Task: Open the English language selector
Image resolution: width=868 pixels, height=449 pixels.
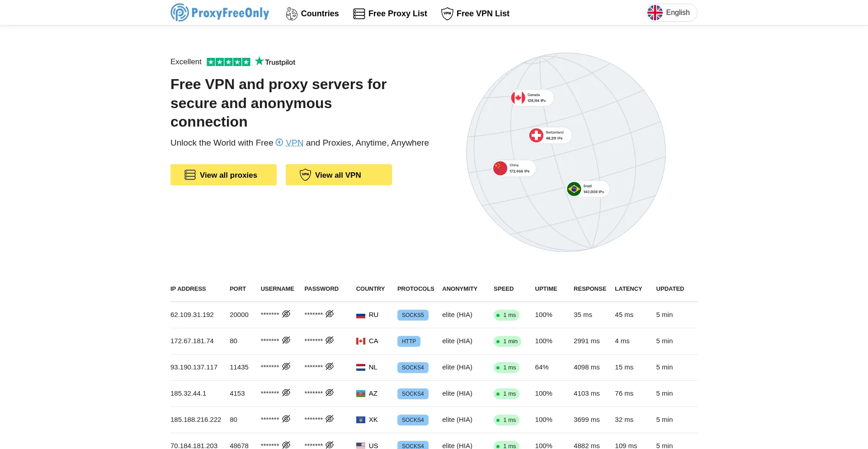Action: point(671,13)
